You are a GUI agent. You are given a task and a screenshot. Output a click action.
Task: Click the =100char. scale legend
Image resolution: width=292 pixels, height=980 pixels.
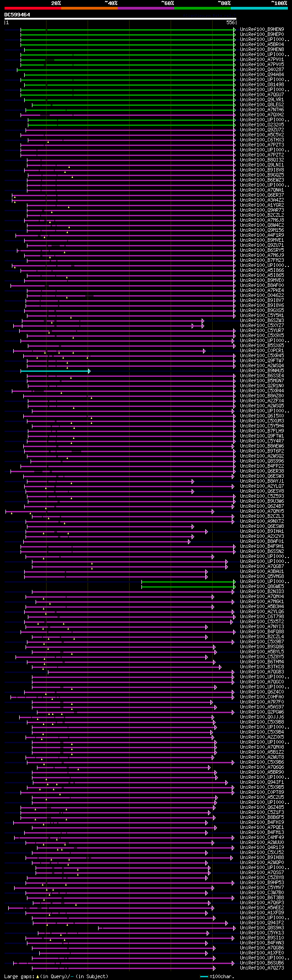tap(217, 977)
